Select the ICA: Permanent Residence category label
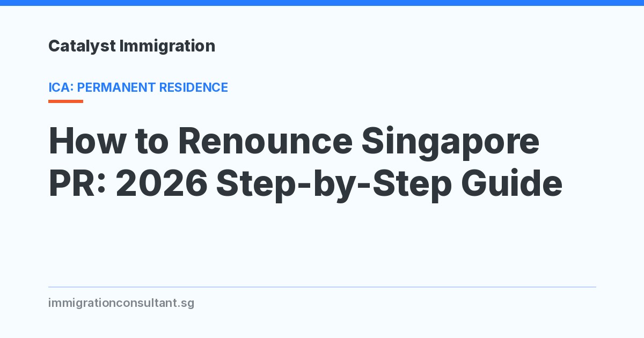The image size is (644, 338). coord(138,87)
